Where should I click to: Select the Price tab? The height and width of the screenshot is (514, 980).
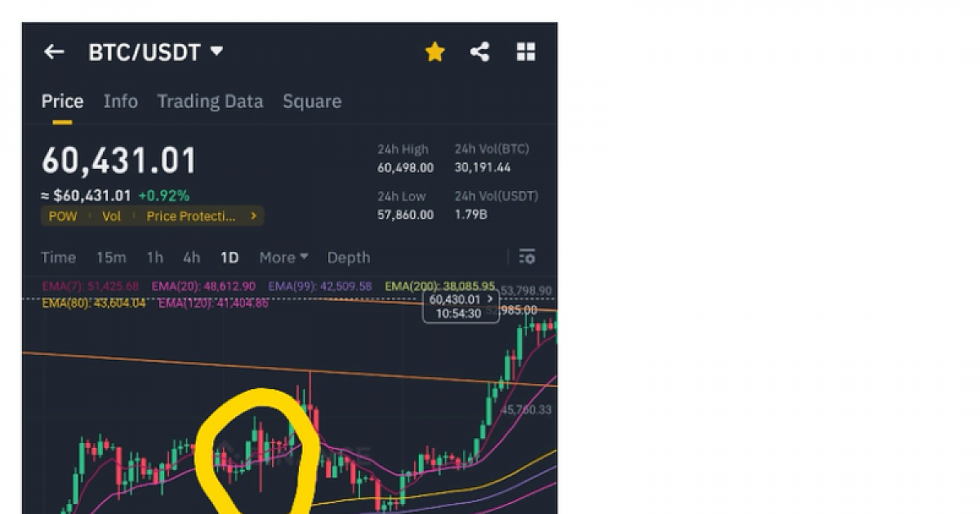pos(62,101)
